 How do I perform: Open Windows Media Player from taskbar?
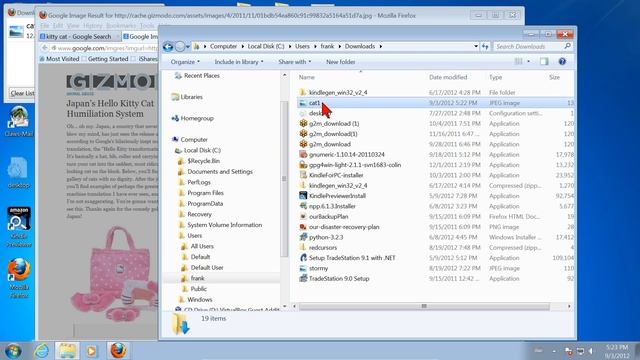91,351
